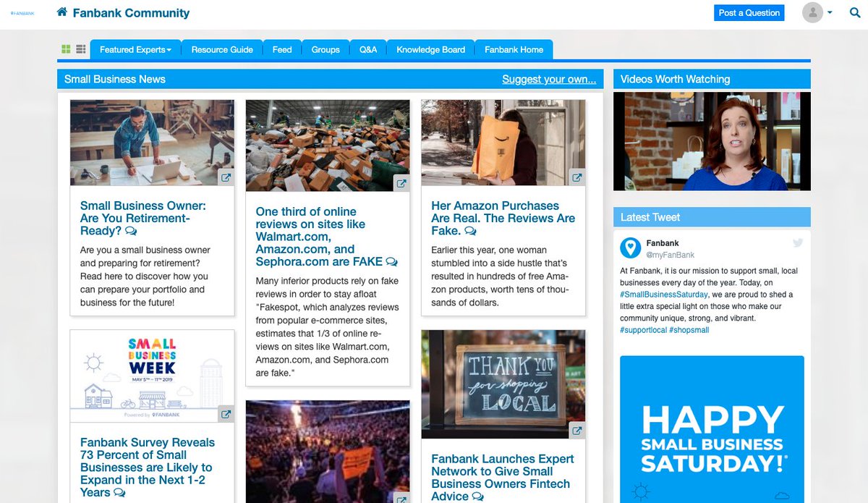Click the Fanbank logo in header
868x503 pixels.
22,13
